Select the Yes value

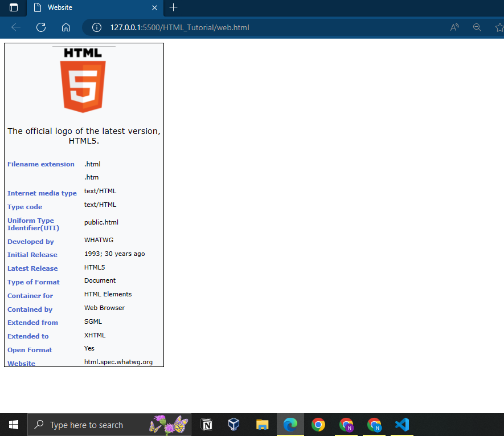tap(89, 348)
